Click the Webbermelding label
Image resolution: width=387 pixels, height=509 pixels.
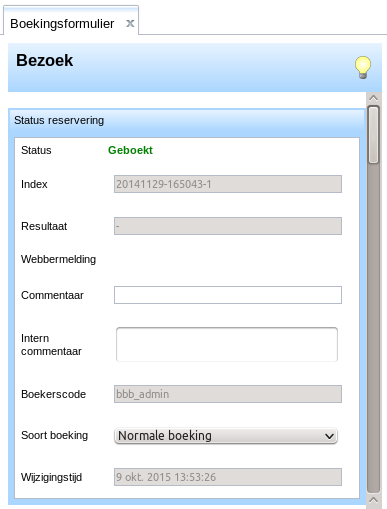point(58,259)
